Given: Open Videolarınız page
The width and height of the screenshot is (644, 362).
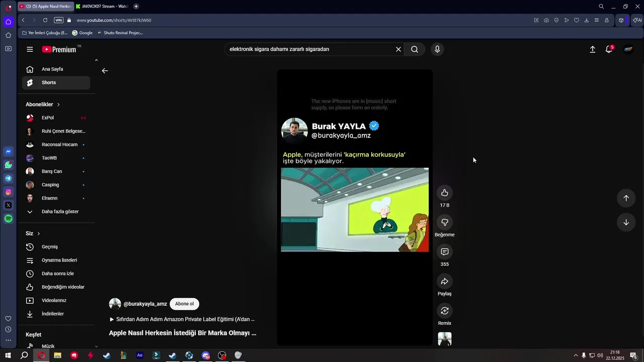Looking at the screenshot, I should 56,301.
